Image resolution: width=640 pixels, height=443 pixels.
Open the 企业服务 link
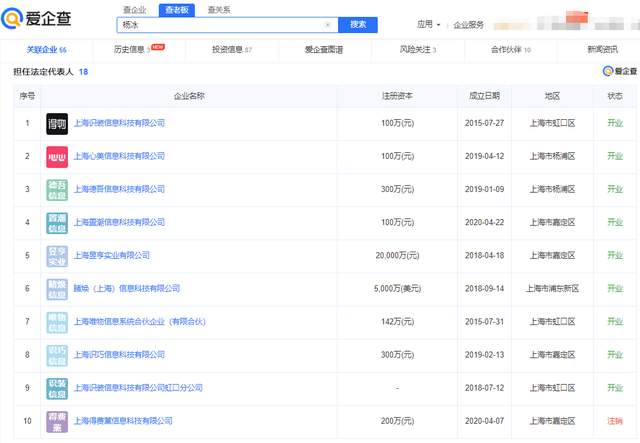coord(469,25)
